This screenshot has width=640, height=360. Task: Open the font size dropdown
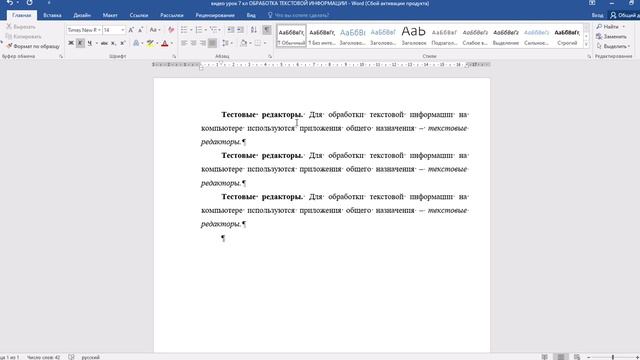click(x=122, y=30)
